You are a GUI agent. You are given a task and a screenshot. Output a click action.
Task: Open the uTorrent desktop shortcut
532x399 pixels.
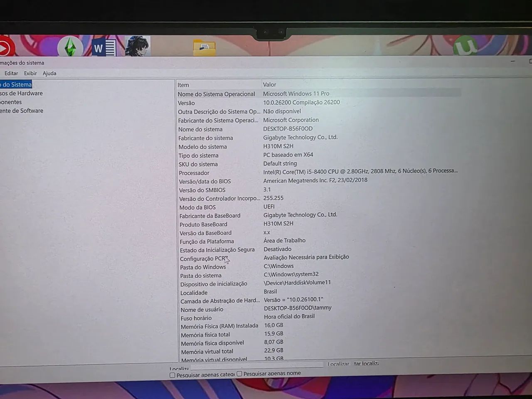coord(465,46)
